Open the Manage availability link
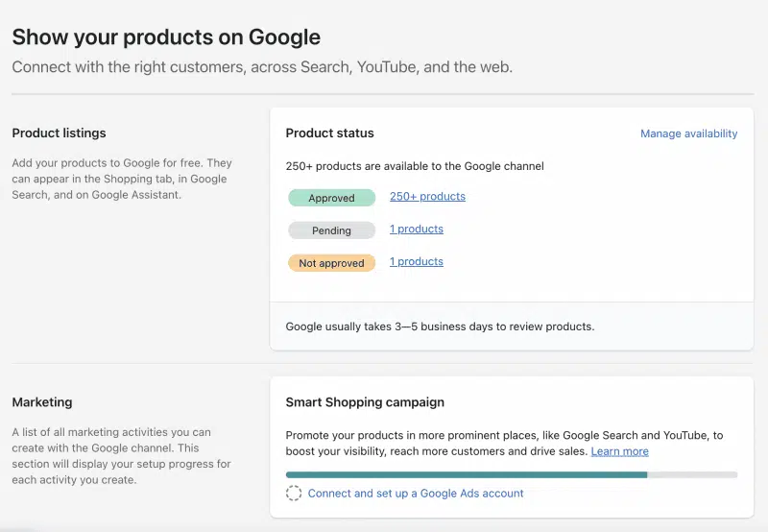Screen dimensions: 768x532 click(x=688, y=133)
